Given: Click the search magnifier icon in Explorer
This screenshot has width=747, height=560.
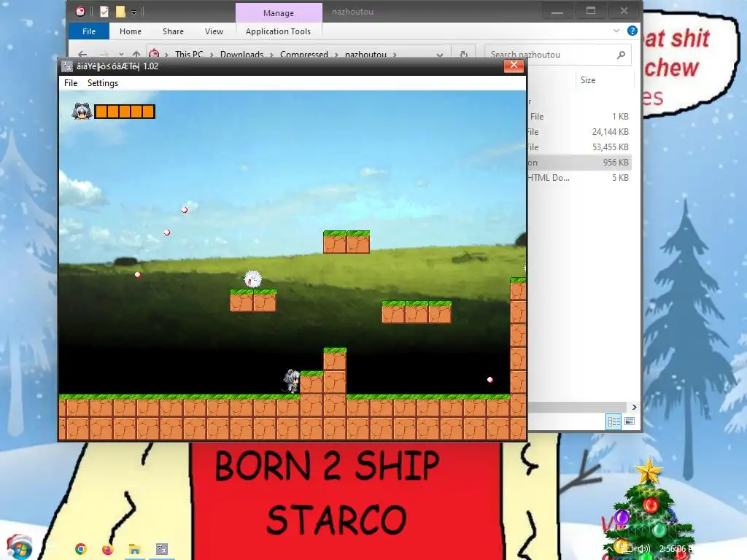Looking at the screenshot, I should click(621, 55).
